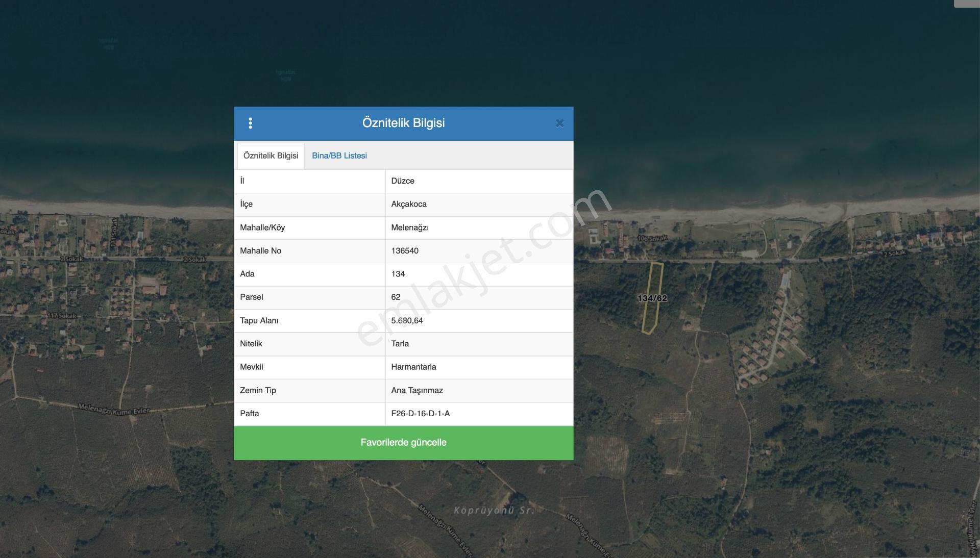Click the Tapu Alanı value 5.680,64
980x558 pixels.
coord(406,320)
